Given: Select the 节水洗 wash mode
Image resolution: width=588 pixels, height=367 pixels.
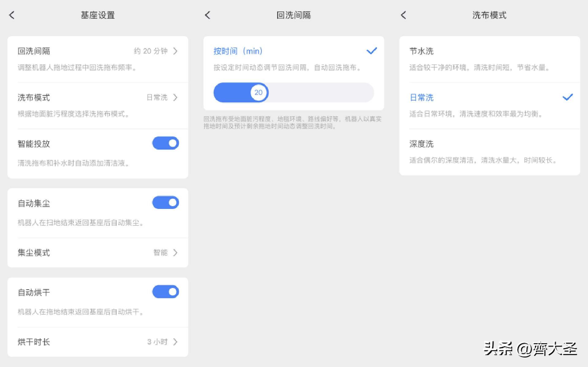Looking at the screenshot, I should coord(421,51).
